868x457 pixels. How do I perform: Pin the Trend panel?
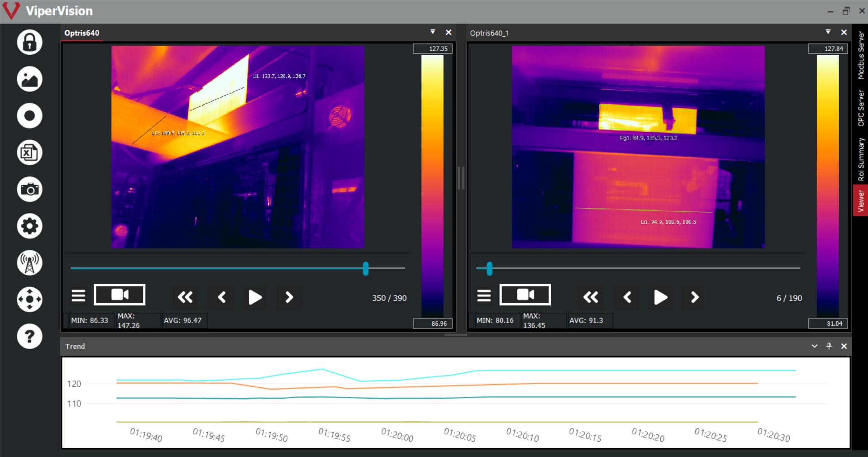(x=829, y=346)
